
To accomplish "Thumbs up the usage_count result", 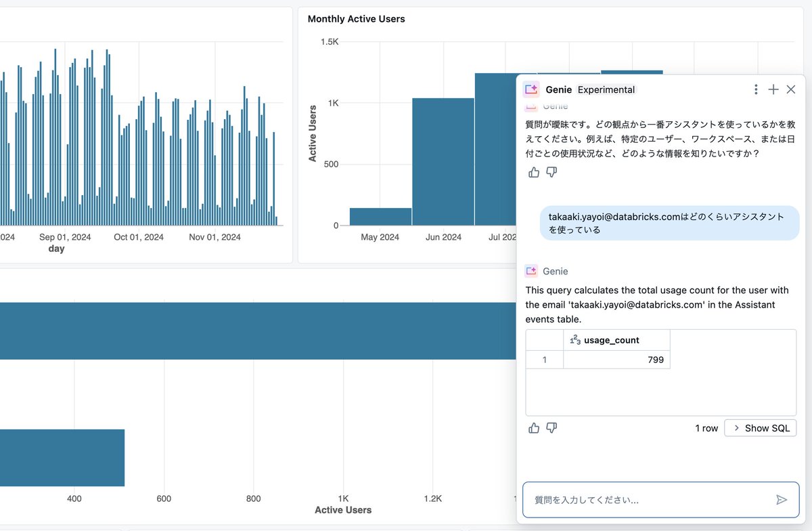I will pyautogui.click(x=534, y=428).
